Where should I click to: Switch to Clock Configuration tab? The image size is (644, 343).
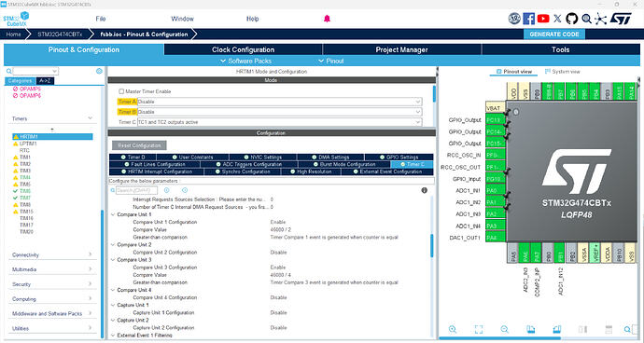244,49
